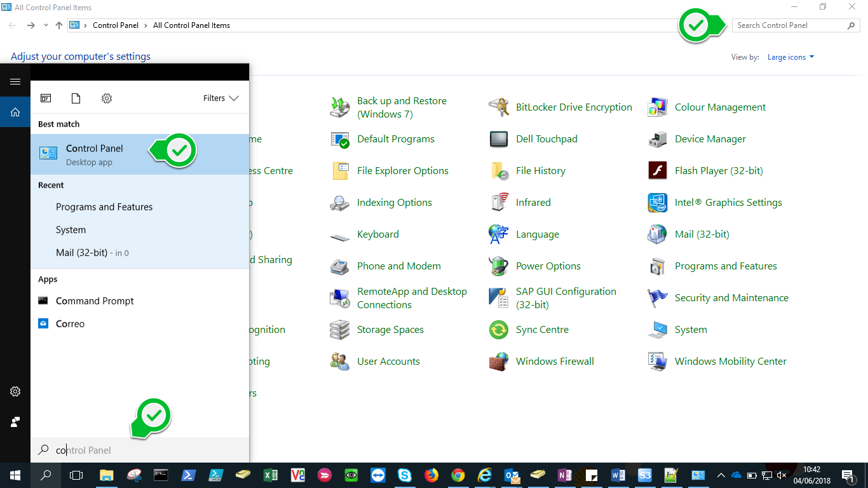Select the Settings filter tab in search
The image size is (868, 488).
[x=107, y=98]
